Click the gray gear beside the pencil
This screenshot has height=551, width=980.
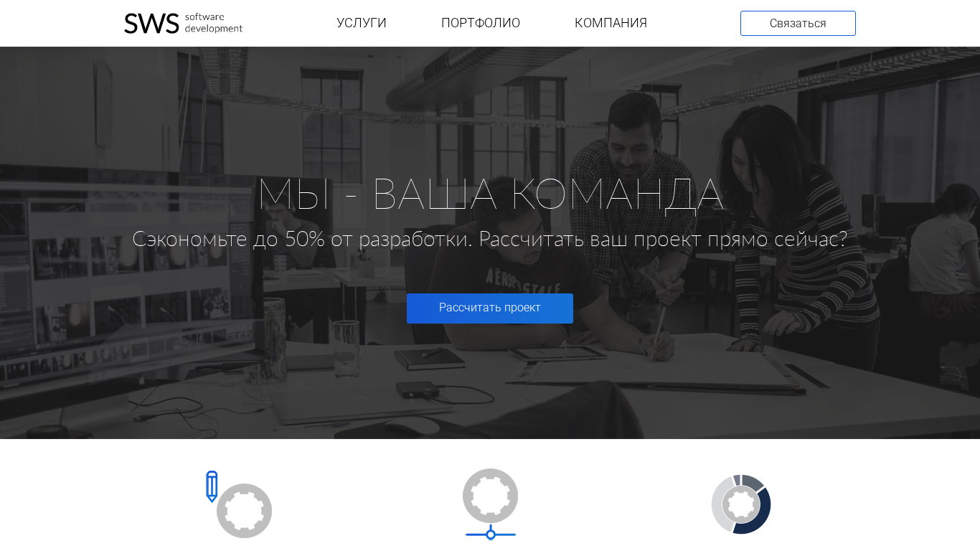tap(245, 511)
